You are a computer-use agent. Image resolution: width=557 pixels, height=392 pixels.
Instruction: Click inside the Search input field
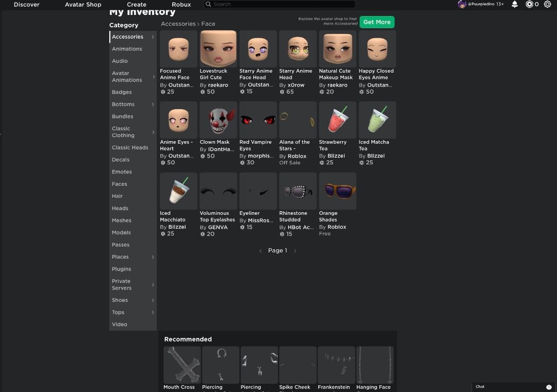(280, 4)
